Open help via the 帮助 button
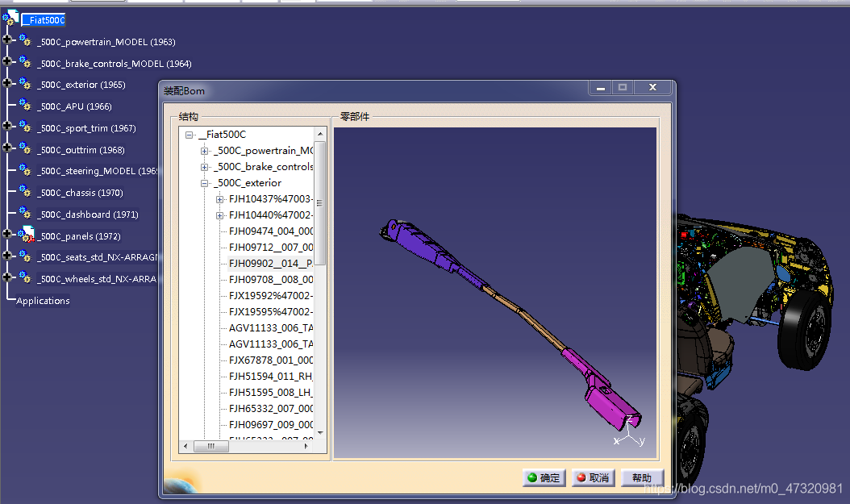This screenshot has height=504, width=850. 642,477
